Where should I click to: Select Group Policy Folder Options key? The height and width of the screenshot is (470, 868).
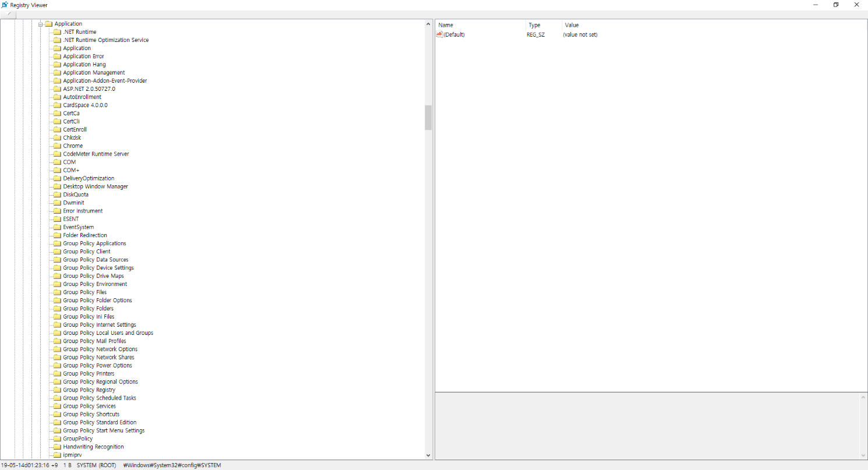[97, 301]
